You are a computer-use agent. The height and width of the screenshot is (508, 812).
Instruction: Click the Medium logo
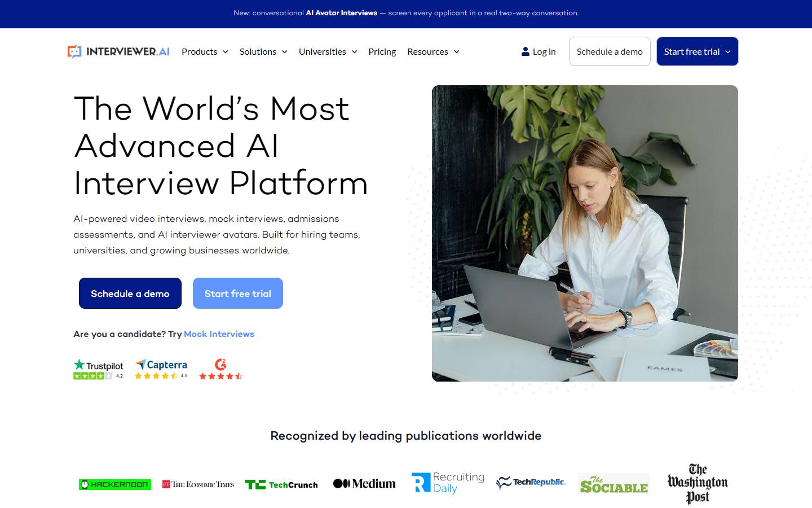click(x=364, y=484)
